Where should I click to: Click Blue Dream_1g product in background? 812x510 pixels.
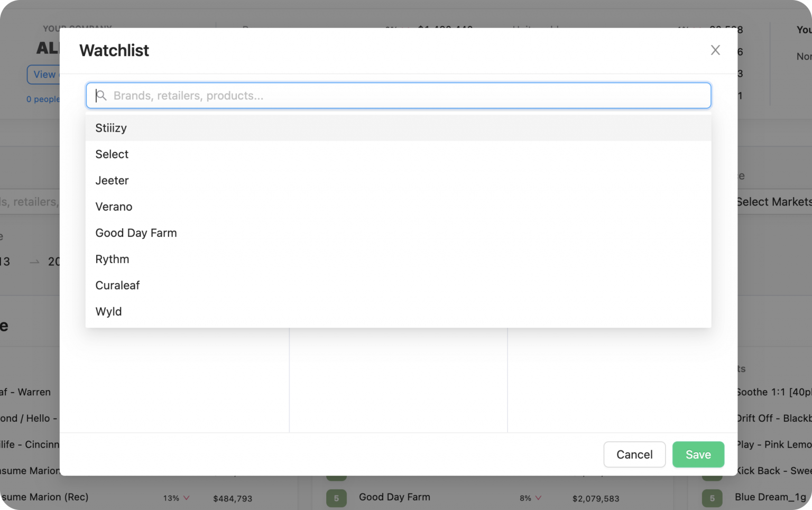click(770, 497)
